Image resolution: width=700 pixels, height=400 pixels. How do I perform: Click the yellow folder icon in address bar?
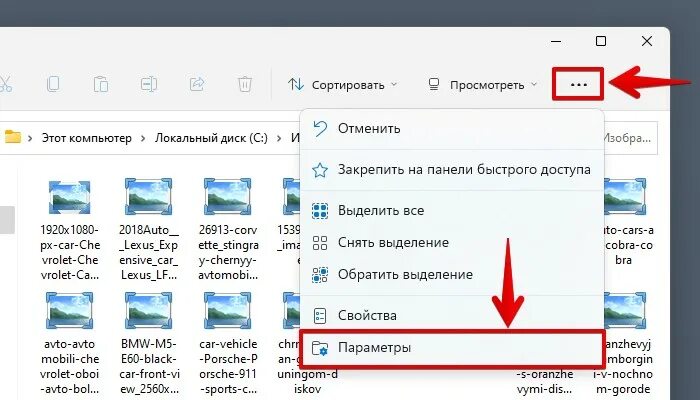[x=12, y=137]
